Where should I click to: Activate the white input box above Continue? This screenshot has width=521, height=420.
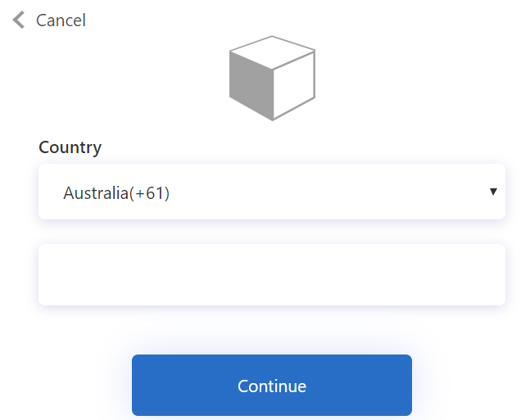click(271, 274)
